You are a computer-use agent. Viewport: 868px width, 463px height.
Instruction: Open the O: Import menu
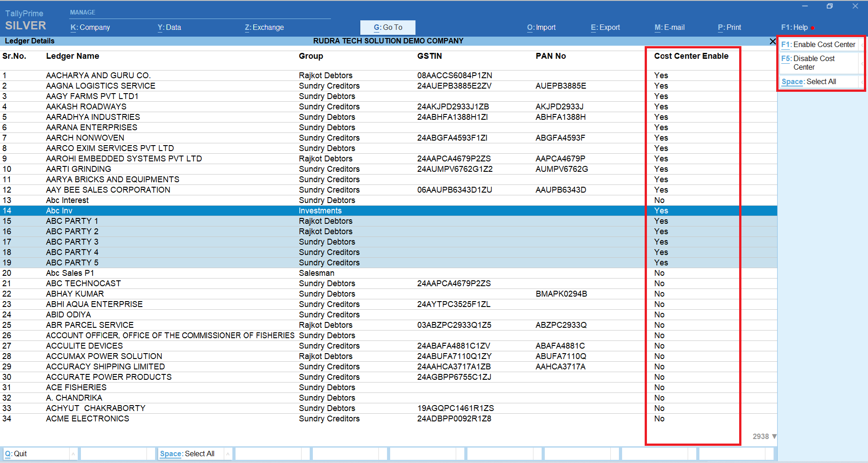541,28
